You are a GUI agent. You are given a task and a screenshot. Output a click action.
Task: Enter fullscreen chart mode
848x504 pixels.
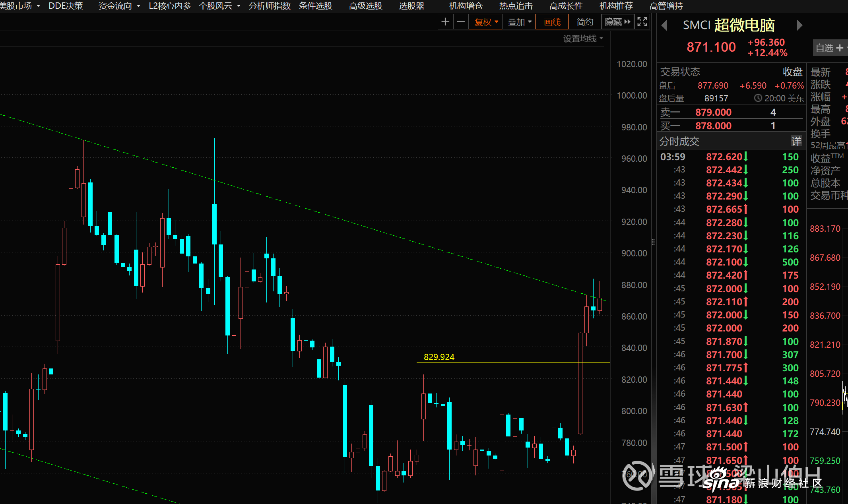[x=642, y=22]
